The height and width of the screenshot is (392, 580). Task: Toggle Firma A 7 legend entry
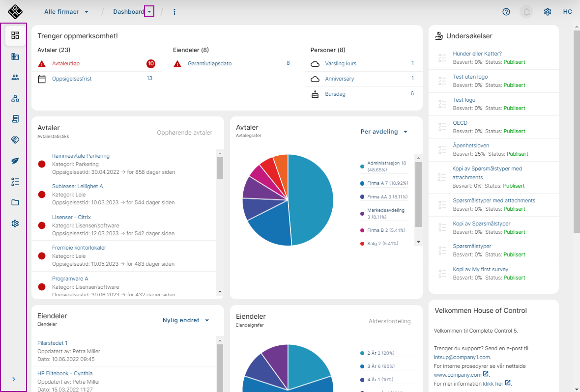384,183
